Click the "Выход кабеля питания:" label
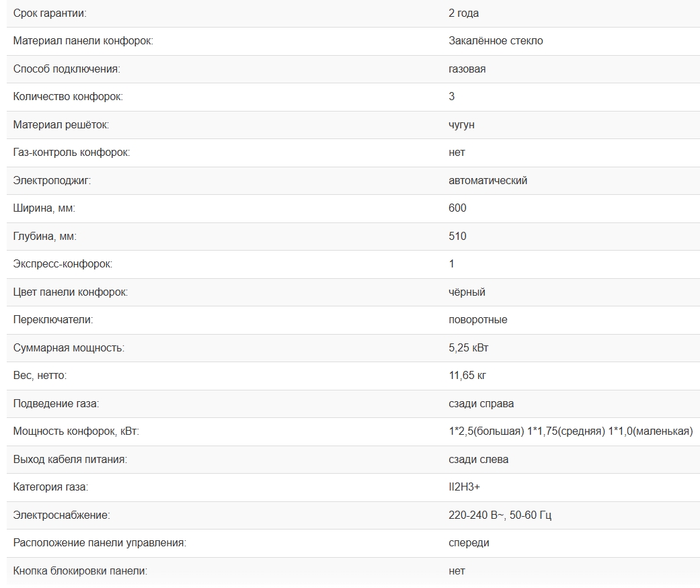This screenshot has height=588, width=700. click(x=70, y=460)
